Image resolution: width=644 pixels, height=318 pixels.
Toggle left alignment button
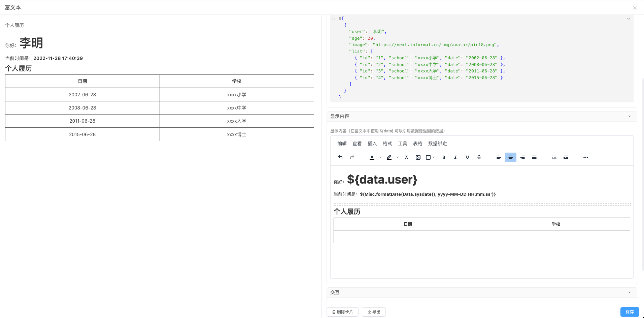coord(499,157)
